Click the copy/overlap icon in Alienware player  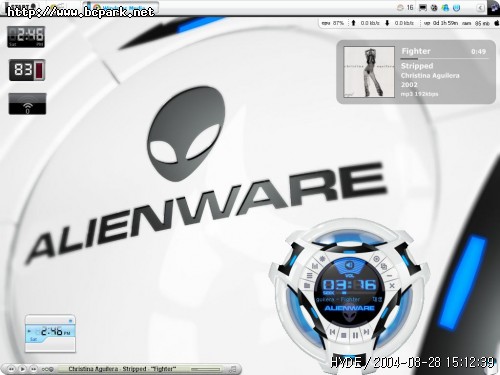point(384,266)
